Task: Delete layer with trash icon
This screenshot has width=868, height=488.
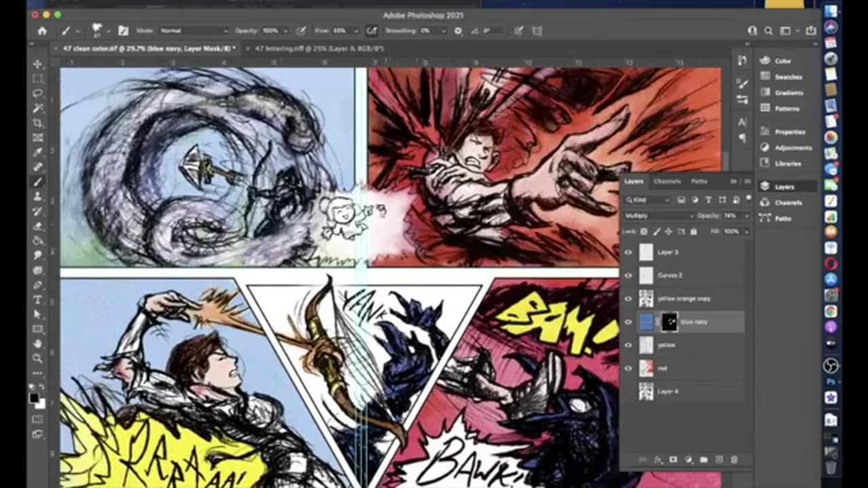Action: tap(734, 460)
